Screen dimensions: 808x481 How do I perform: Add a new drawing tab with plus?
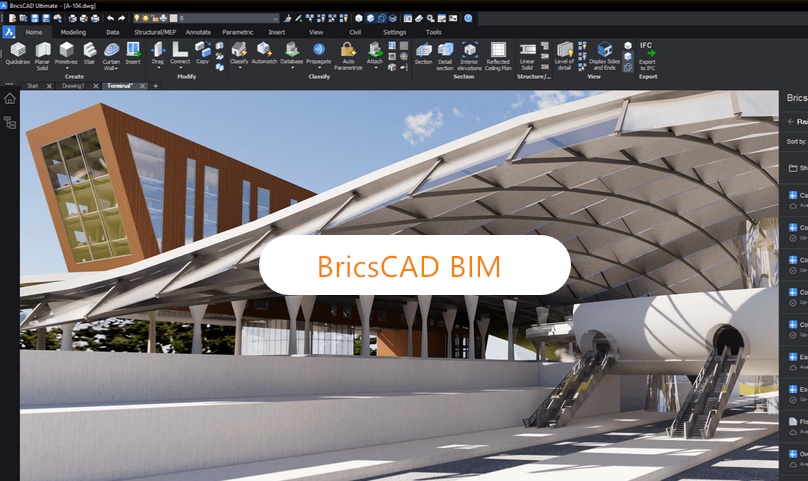click(x=155, y=86)
